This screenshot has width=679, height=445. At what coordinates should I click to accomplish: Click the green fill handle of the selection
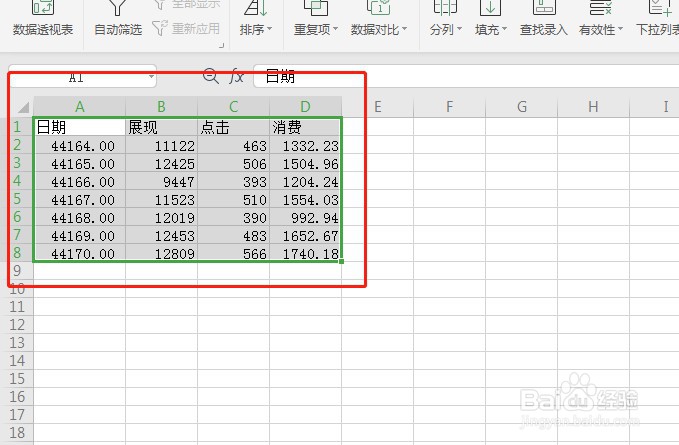[342, 261]
